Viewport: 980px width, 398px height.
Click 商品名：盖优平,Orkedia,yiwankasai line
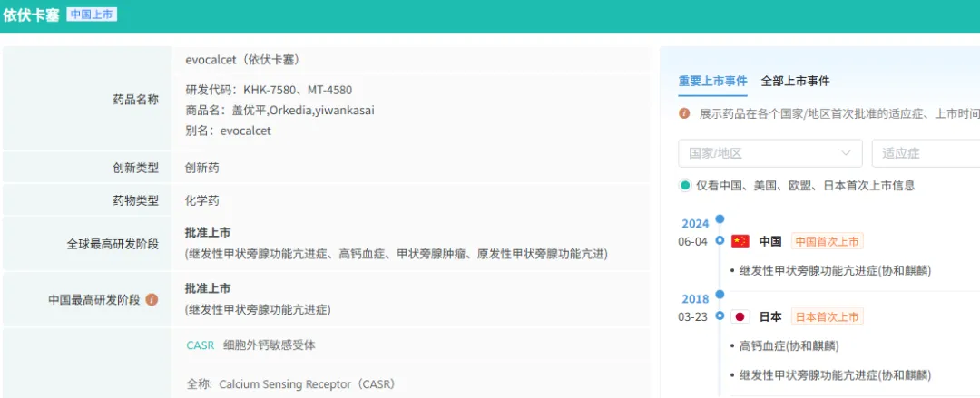[280, 110]
